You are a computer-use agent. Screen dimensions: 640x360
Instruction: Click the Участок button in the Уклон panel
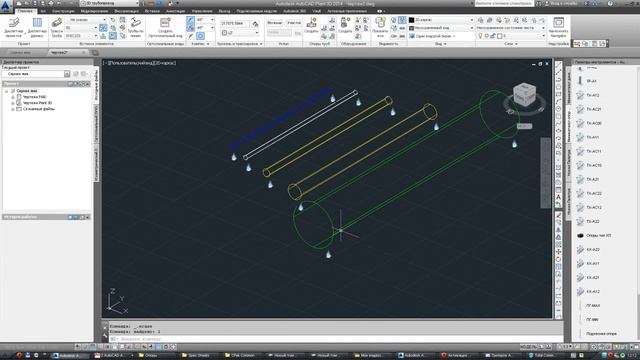point(294,23)
